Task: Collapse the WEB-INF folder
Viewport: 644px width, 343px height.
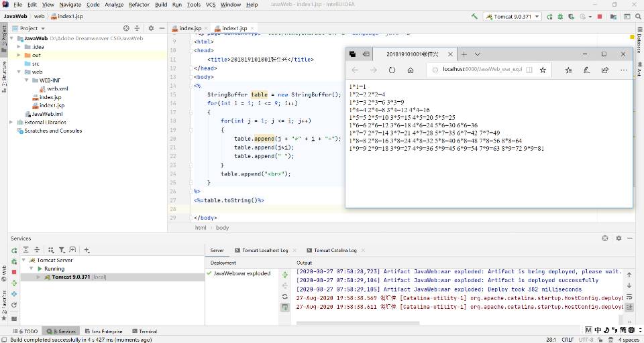Action: [26, 80]
